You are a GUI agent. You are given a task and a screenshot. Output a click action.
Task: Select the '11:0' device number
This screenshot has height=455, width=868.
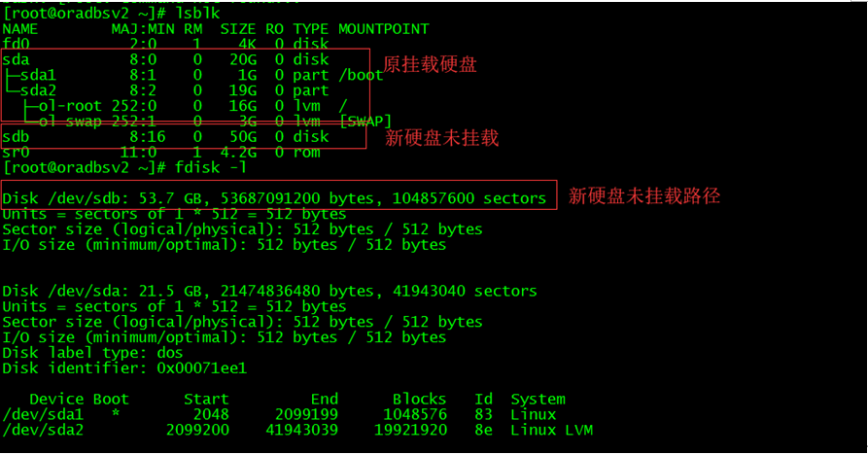138,153
